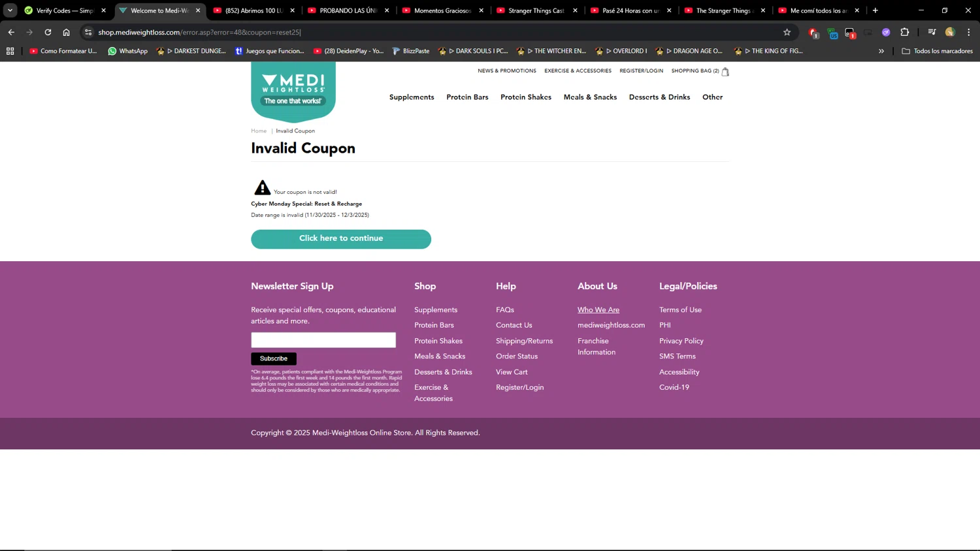
Task: Open the View Cart link
Action: (x=512, y=372)
